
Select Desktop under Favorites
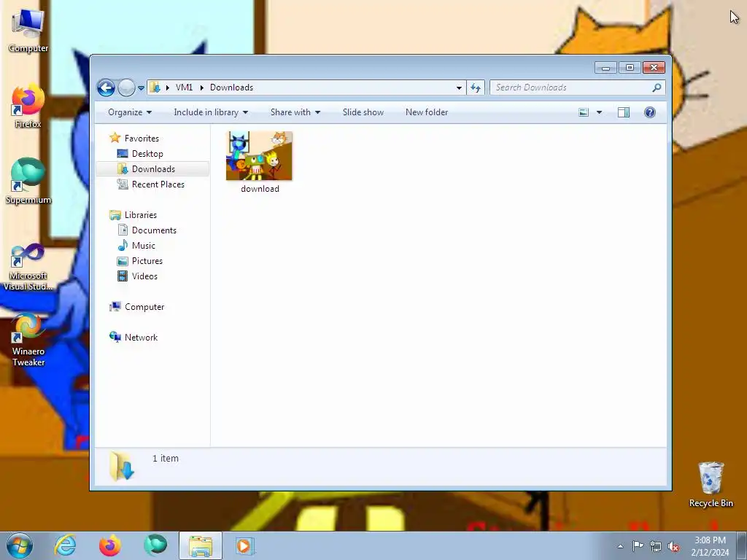coord(147,154)
